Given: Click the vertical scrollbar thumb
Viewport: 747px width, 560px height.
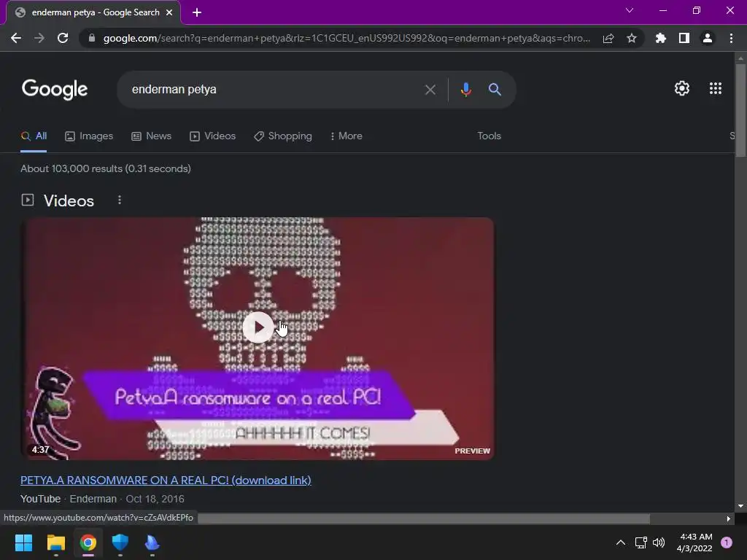Looking at the screenshot, I should [x=740, y=111].
